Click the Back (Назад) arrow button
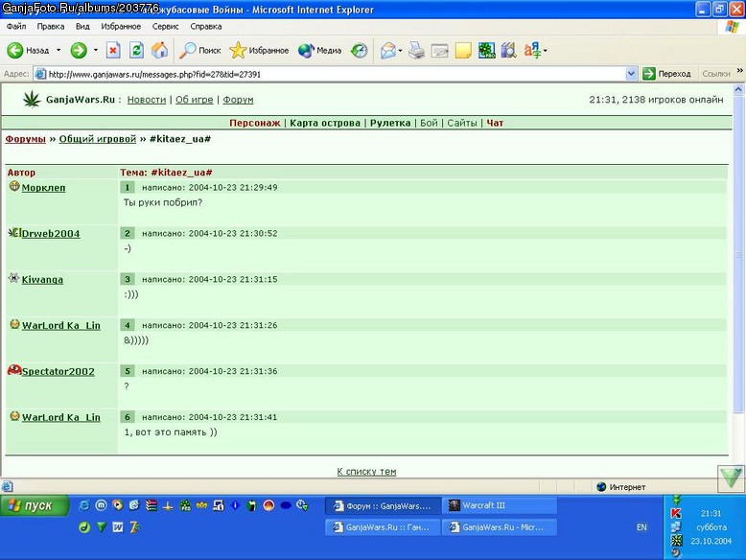The width and height of the screenshot is (746, 560). click(x=28, y=51)
